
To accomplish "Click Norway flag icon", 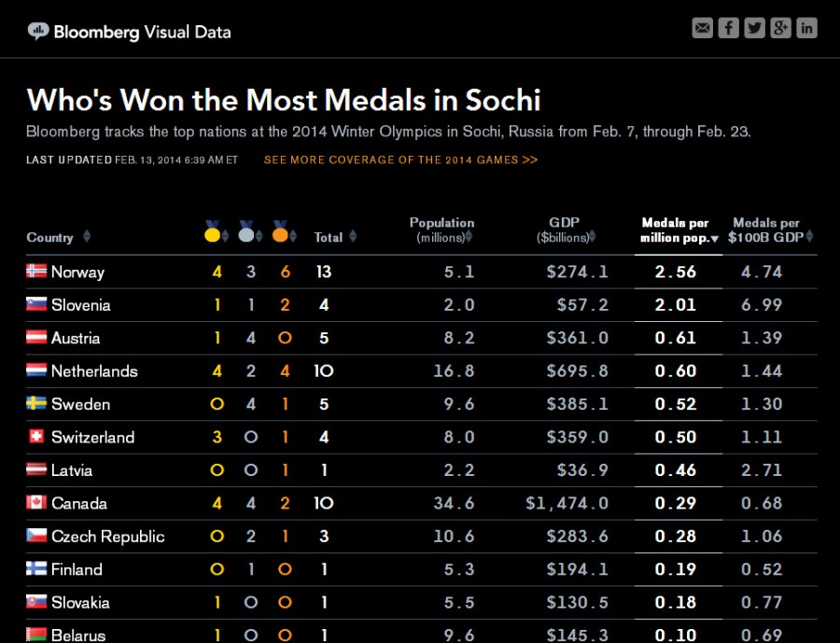I will click(36, 272).
